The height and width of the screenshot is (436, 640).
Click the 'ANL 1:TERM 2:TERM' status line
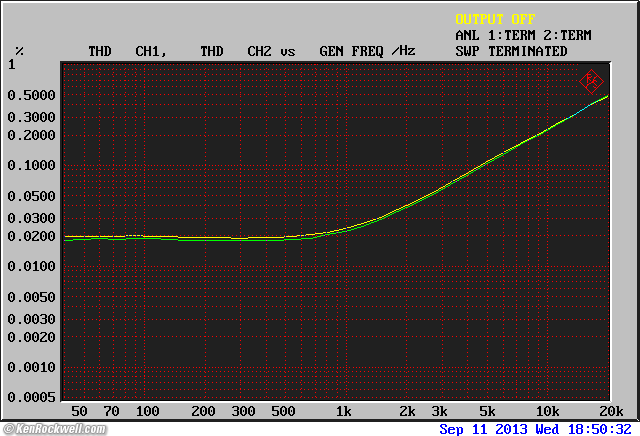click(x=523, y=35)
